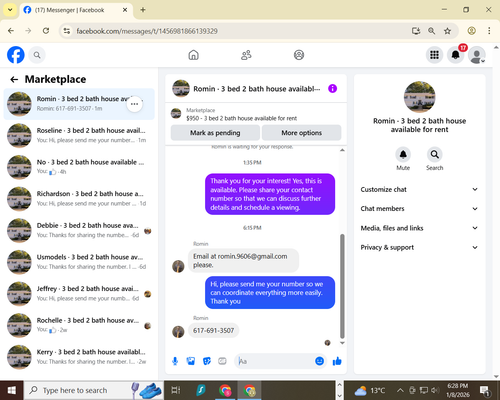Open Task View on the taskbar
Screen dimensions: 500x400
pyautogui.click(x=176, y=390)
